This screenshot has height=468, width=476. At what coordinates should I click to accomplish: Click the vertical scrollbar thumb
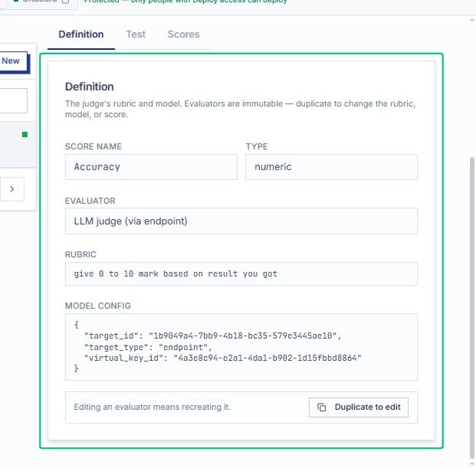coord(471,308)
